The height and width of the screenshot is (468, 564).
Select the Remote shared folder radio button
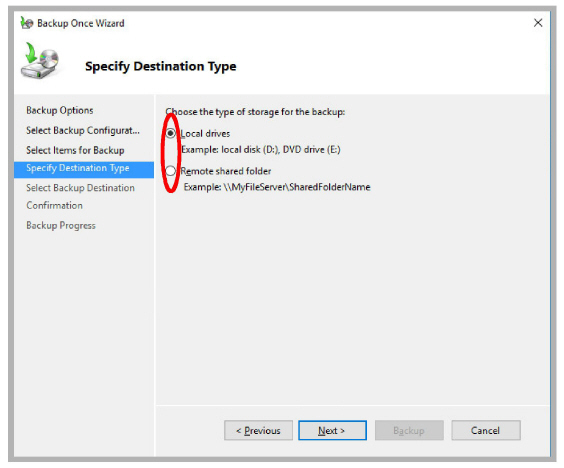tap(170, 171)
